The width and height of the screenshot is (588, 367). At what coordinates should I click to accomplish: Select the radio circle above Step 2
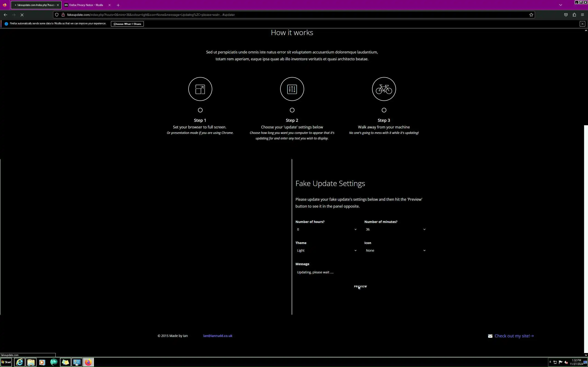point(292,110)
